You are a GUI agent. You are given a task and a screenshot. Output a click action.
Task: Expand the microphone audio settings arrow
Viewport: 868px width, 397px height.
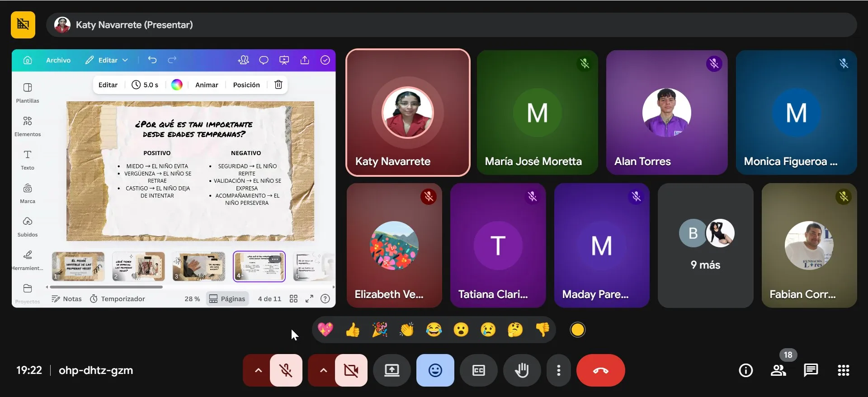[258, 370]
